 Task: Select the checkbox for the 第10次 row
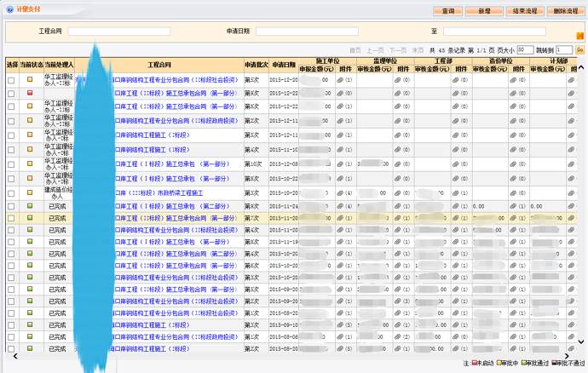[x=11, y=163]
